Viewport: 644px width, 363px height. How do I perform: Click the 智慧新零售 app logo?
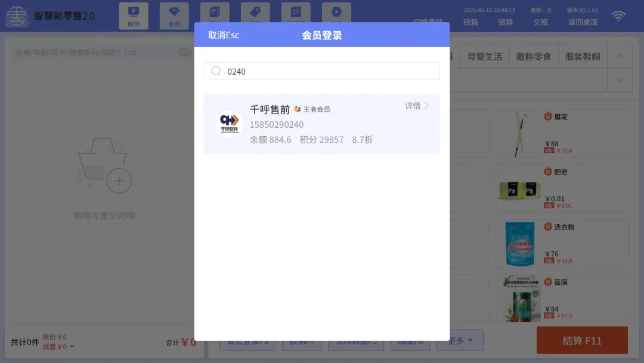tap(17, 16)
